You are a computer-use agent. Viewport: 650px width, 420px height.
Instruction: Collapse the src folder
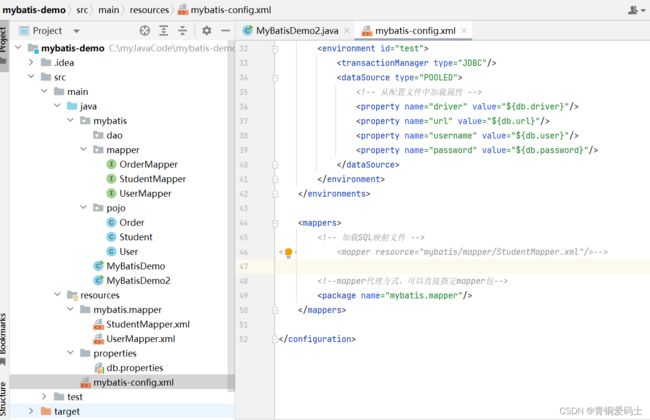[31, 77]
